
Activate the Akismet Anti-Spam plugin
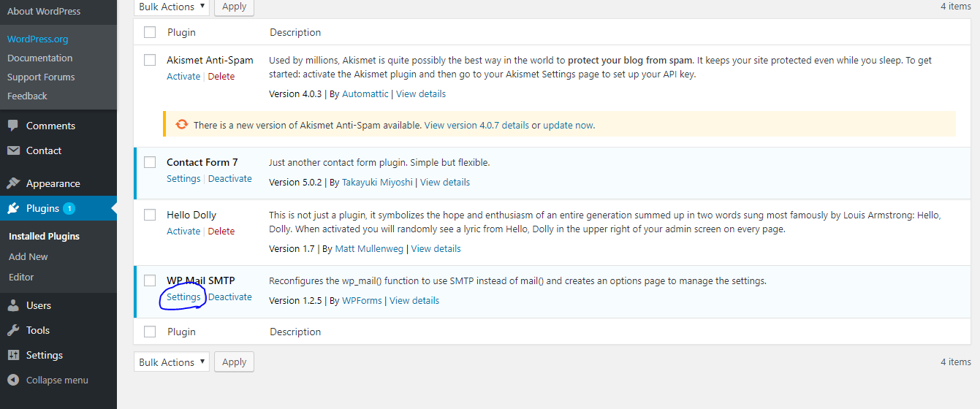183,76
